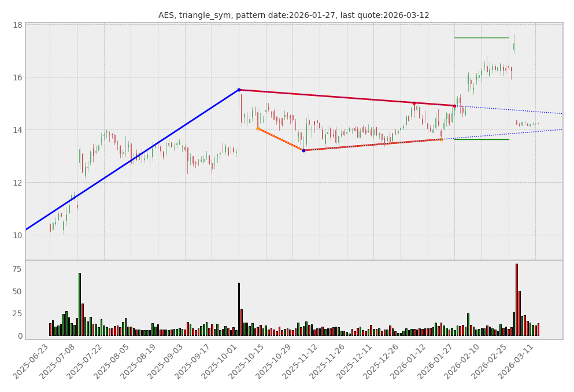Image resolution: width=574 pixels, height=392 pixels.
Task: Click the blue peak point near 15.5
Action: (x=239, y=90)
